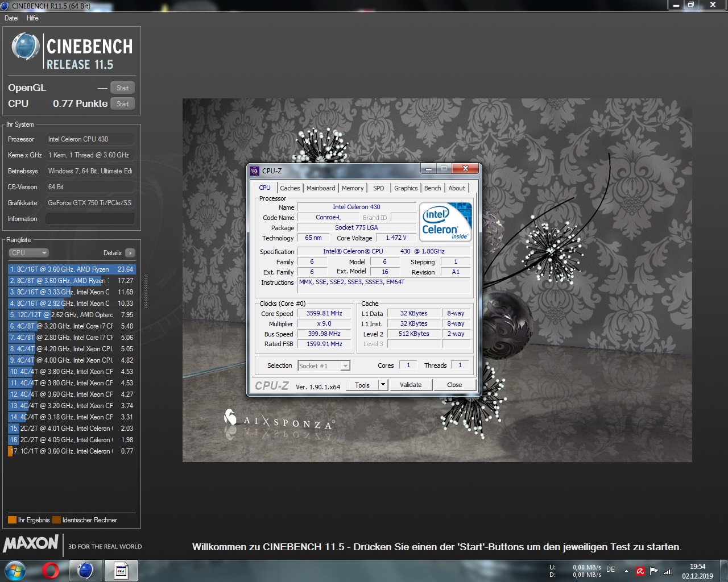Select ranking row 12 Xeon 4.27
Screen dimensions: 728x582
[72, 394]
